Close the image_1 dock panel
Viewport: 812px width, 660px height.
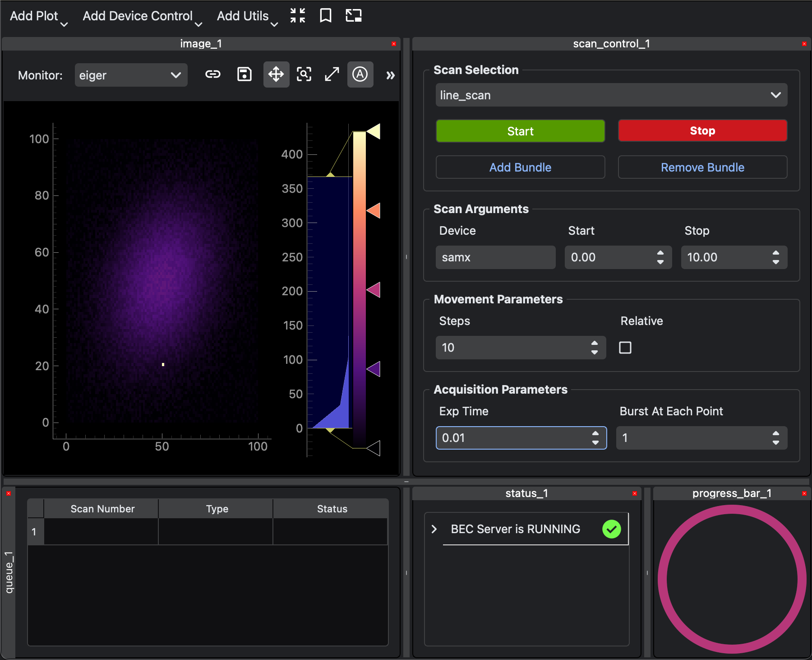coord(394,44)
